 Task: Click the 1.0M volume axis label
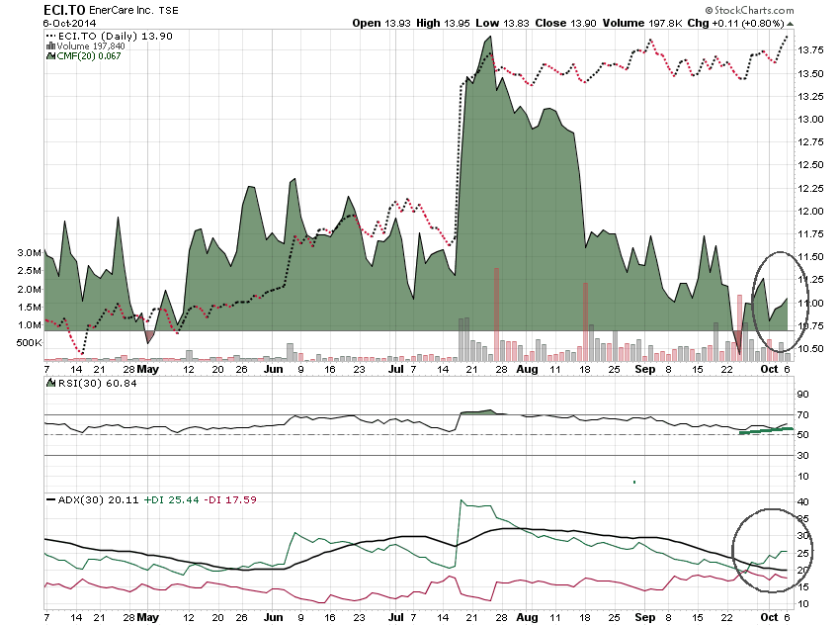(x=29, y=324)
